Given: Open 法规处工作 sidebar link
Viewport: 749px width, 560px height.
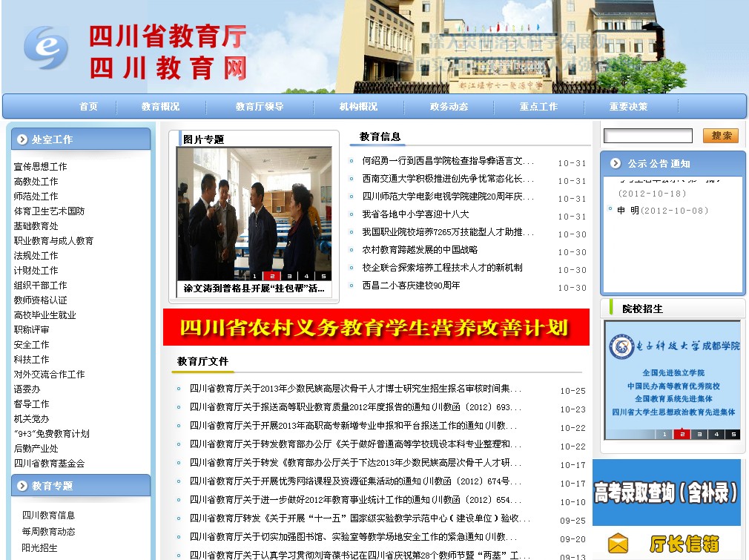Looking at the screenshot, I should pyautogui.click(x=36, y=256).
